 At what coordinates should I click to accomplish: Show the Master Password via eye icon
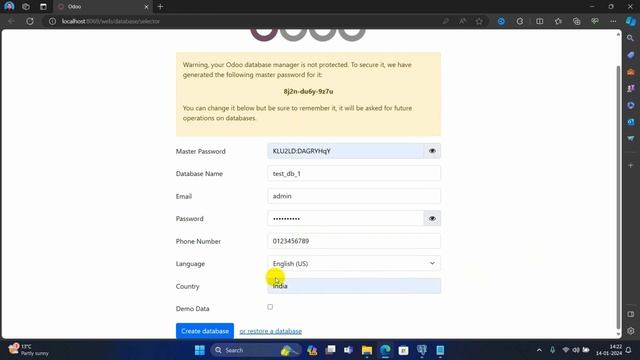click(x=432, y=151)
